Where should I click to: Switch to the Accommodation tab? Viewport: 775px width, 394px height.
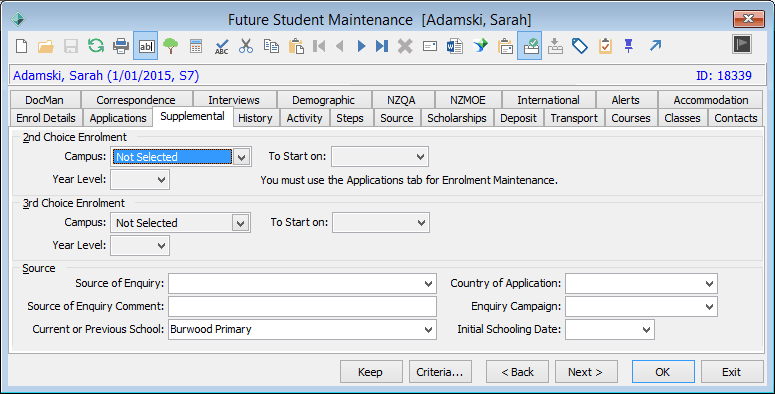click(711, 100)
